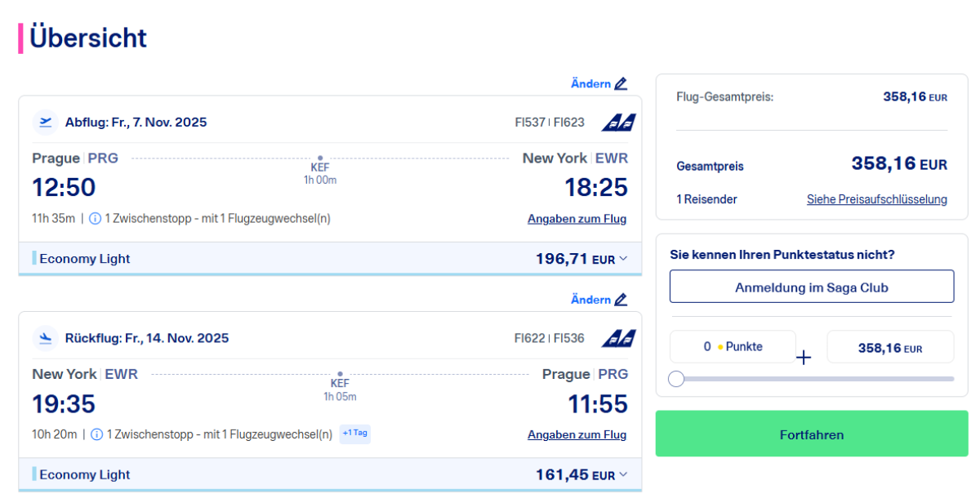
Task: Click the KEF stopover marker on the outbound route
Action: point(320,158)
